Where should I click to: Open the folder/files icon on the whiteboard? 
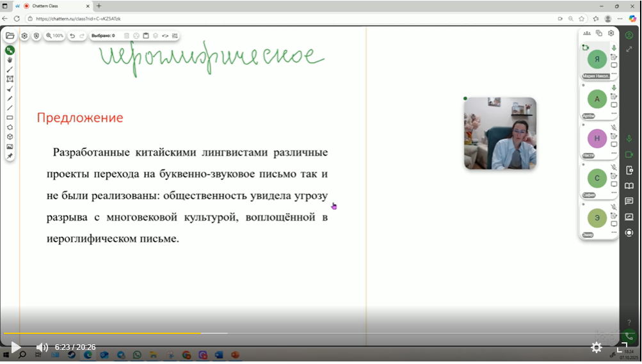click(10, 36)
